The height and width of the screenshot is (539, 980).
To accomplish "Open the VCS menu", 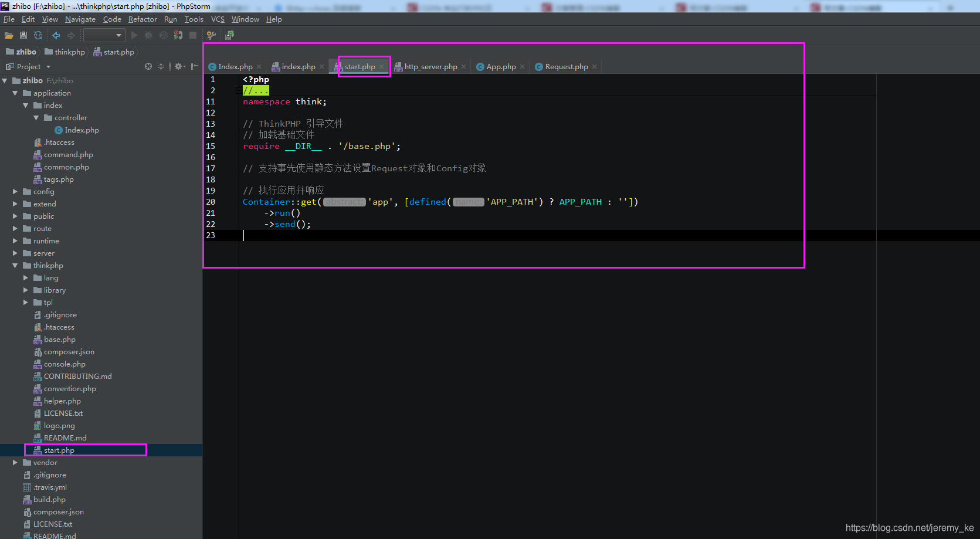I will point(218,19).
